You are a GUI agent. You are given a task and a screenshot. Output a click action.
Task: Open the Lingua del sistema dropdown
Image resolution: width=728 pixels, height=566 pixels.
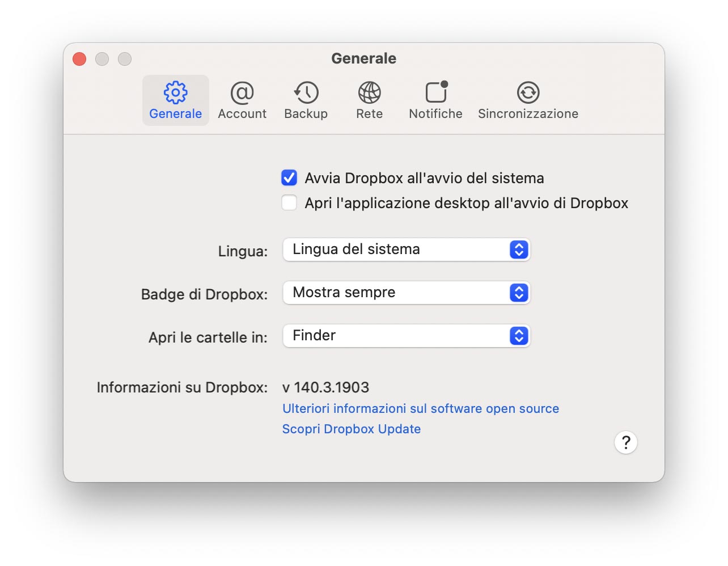[x=406, y=250]
